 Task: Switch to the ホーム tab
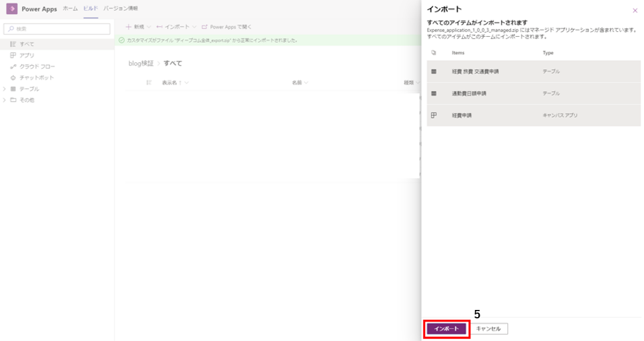pyautogui.click(x=70, y=8)
